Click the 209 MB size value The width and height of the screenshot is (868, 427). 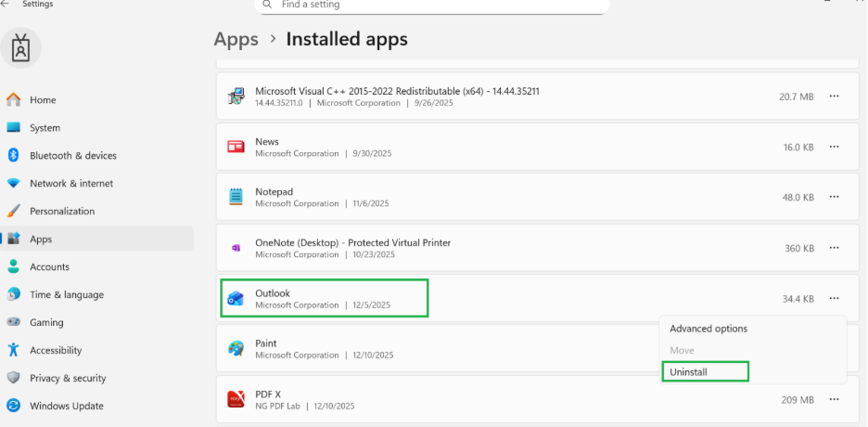798,399
